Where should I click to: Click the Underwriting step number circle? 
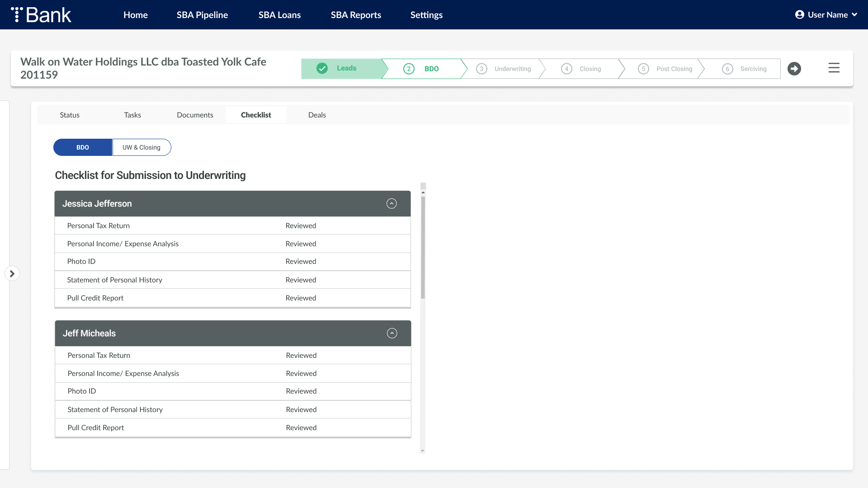click(x=481, y=69)
